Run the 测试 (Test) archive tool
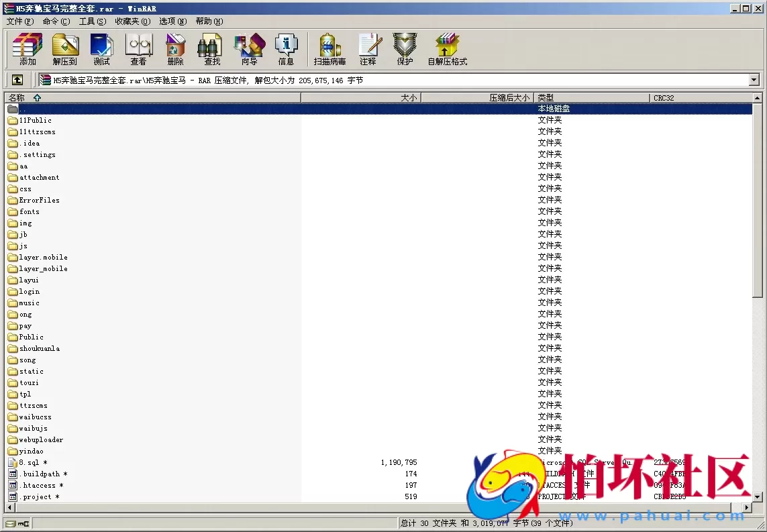The width and height of the screenshot is (767, 532). pos(101,50)
